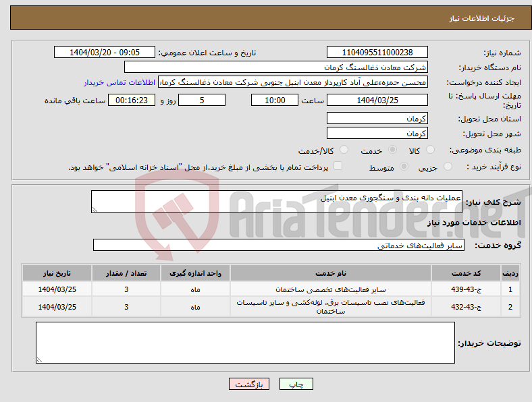Click the جزئیات اطلاعات نیاز header title

point(482,18)
